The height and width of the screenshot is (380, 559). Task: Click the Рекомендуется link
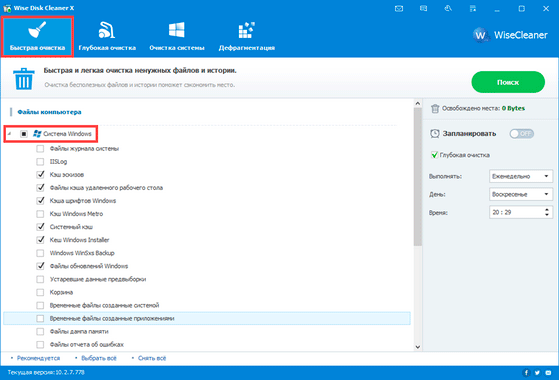tap(39, 358)
